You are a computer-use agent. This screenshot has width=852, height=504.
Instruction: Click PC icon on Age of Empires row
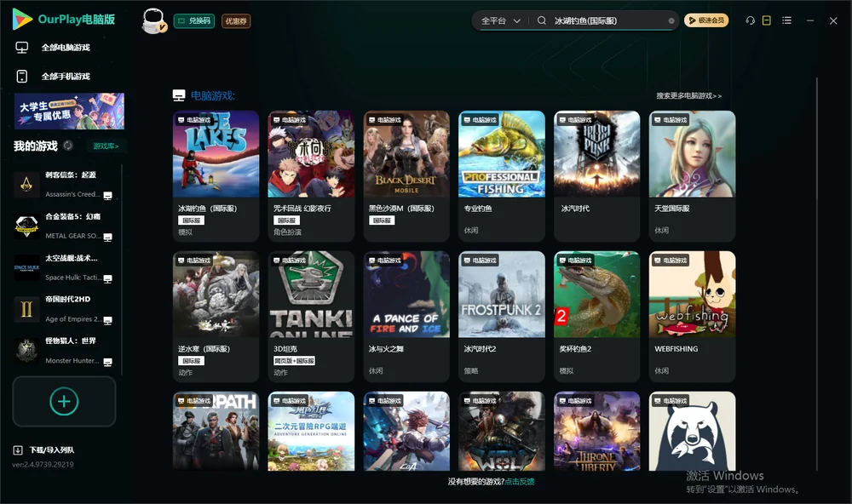(x=108, y=320)
